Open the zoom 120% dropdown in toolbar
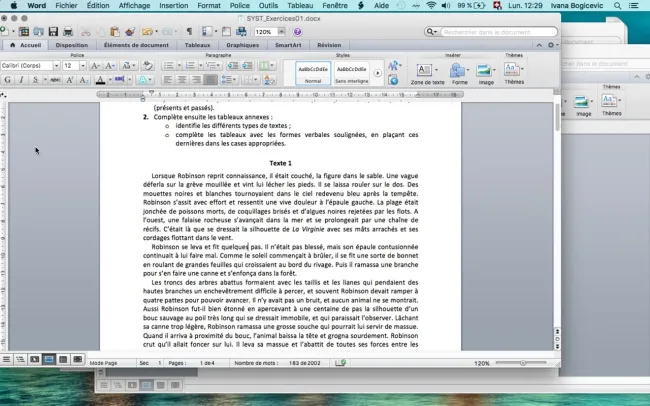The image size is (650, 406). [281, 32]
